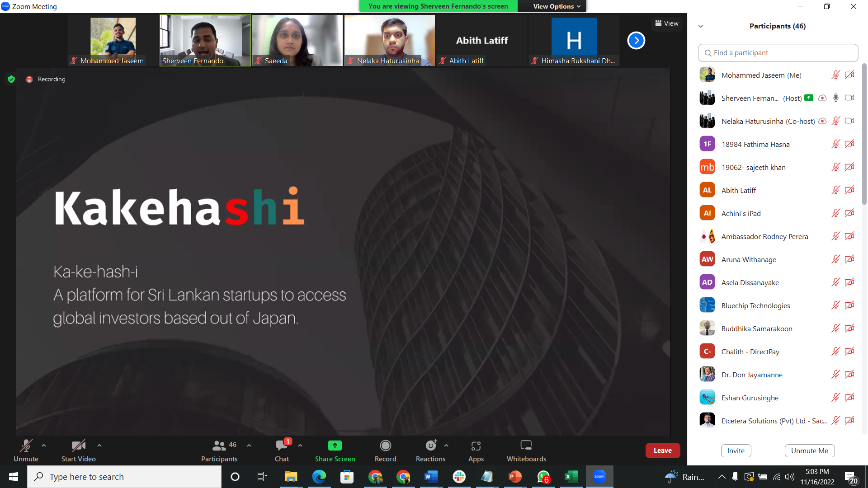The image size is (868, 488).
Task: Click Himasha Rukshani's video thumbnail
Action: pyautogui.click(x=574, y=41)
